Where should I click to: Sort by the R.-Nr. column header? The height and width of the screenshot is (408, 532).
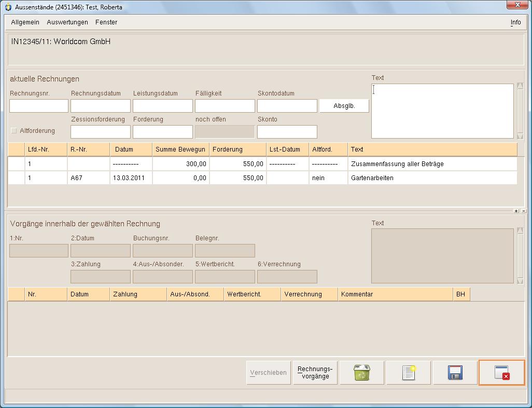coord(89,149)
